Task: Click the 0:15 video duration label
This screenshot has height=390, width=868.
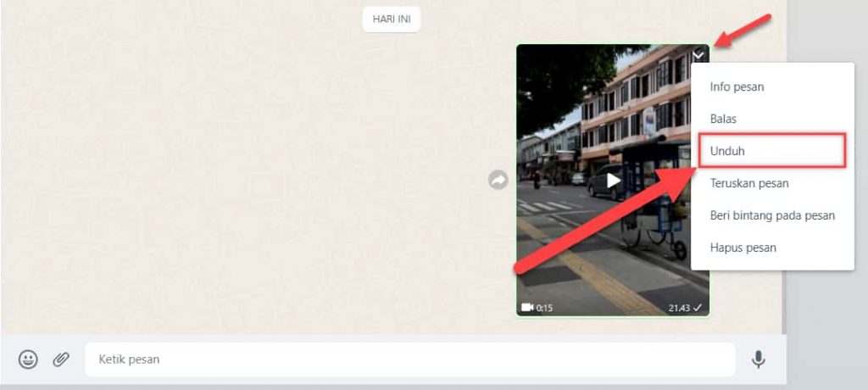Action: [544, 308]
